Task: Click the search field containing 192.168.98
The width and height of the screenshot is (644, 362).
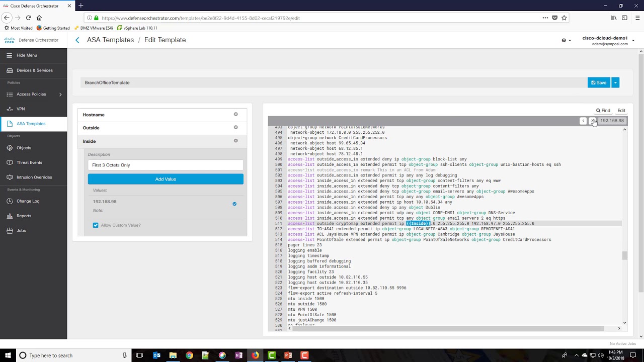Action: [x=612, y=121]
